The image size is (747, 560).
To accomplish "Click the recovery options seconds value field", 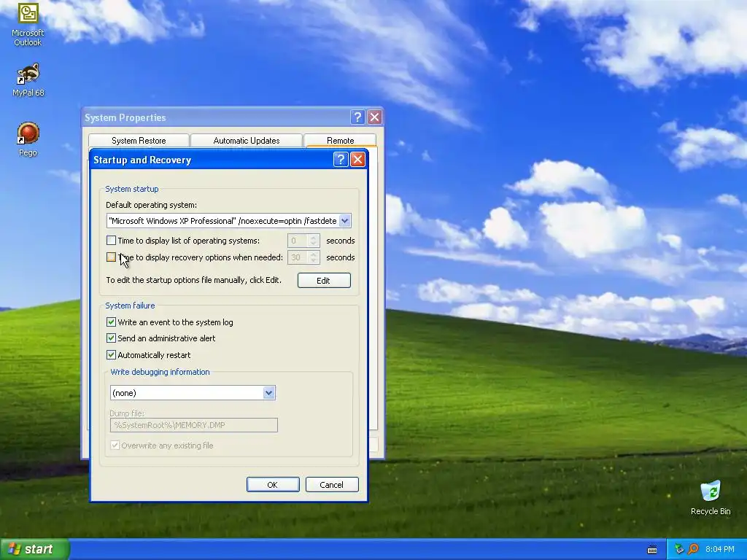I will tap(298, 257).
